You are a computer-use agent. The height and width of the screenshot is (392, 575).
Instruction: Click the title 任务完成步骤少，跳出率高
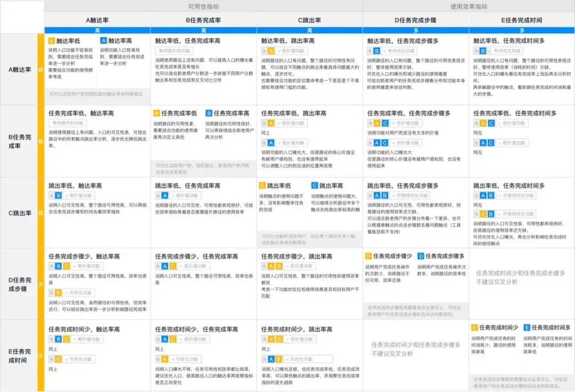click(x=297, y=257)
